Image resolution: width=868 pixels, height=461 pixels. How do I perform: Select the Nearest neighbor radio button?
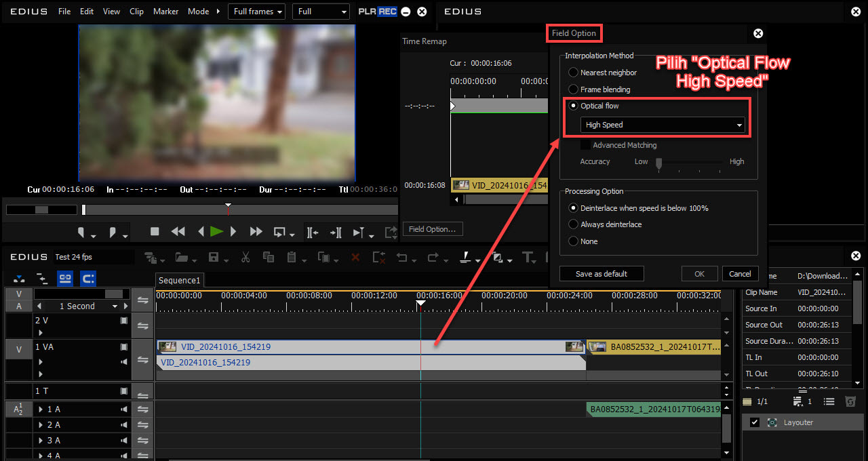pyautogui.click(x=574, y=73)
